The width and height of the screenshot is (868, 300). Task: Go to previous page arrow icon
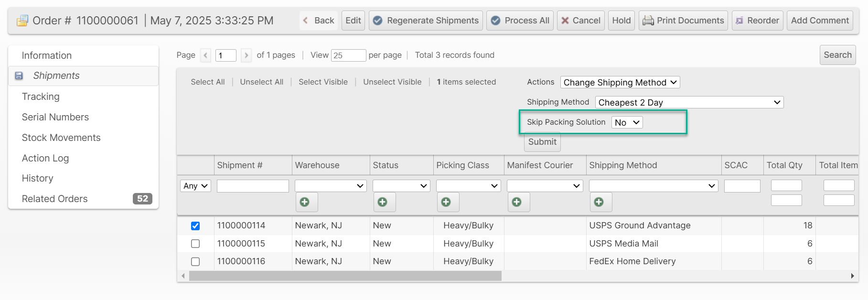coord(205,55)
